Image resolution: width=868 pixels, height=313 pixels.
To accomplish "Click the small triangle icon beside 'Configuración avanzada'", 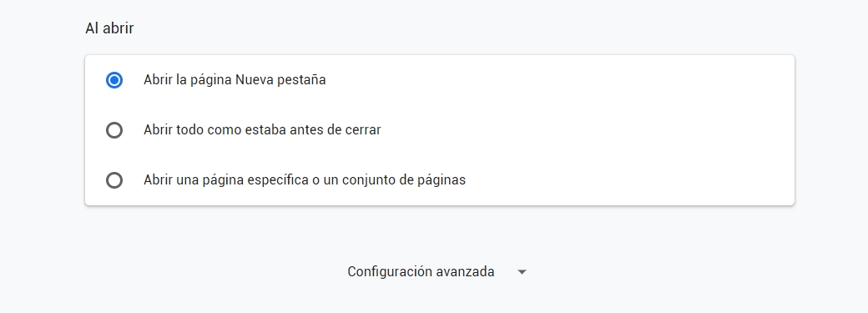I will point(522,272).
